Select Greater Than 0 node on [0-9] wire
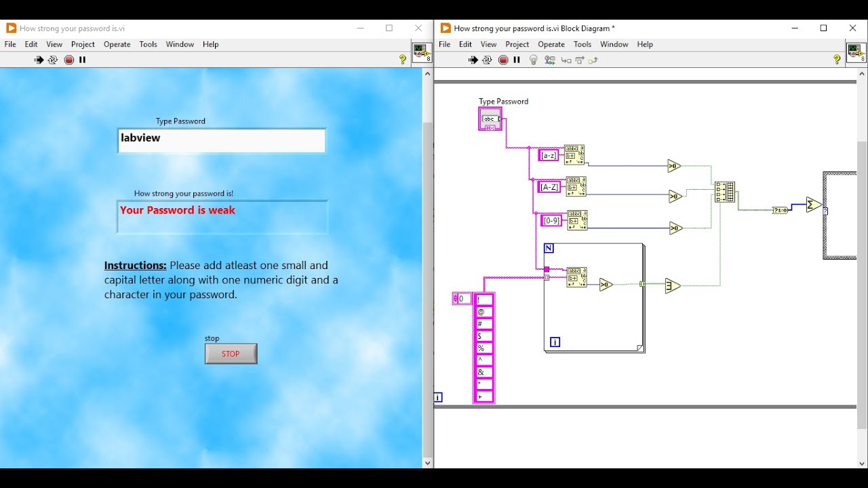Image resolution: width=868 pixels, height=488 pixels. [675, 228]
